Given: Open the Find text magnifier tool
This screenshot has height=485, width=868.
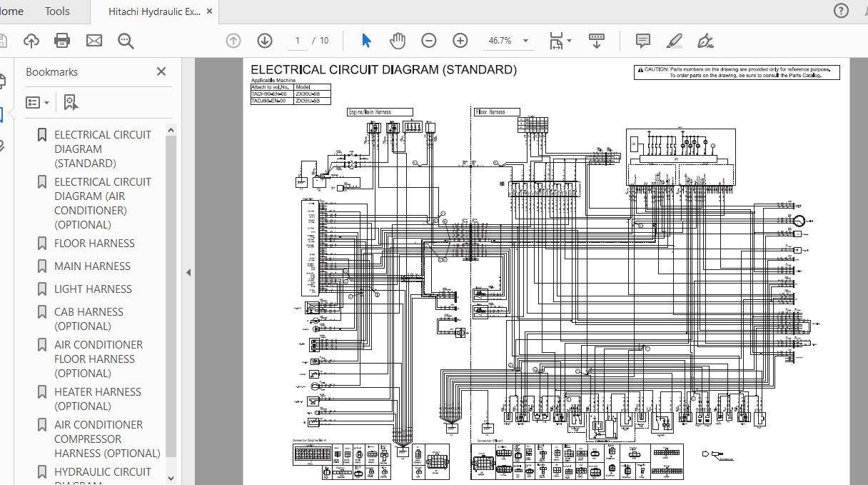Looking at the screenshot, I should [x=126, y=41].
